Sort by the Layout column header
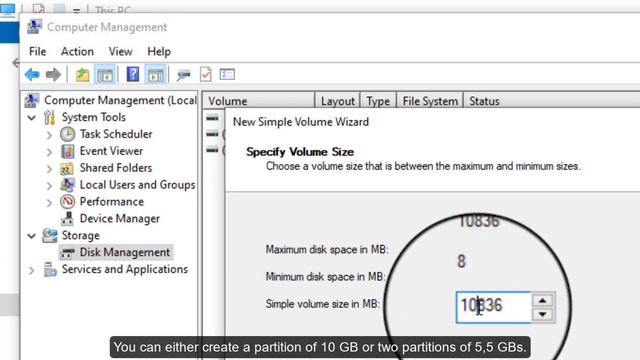This screenshot has width=640, height=360. 338,101
